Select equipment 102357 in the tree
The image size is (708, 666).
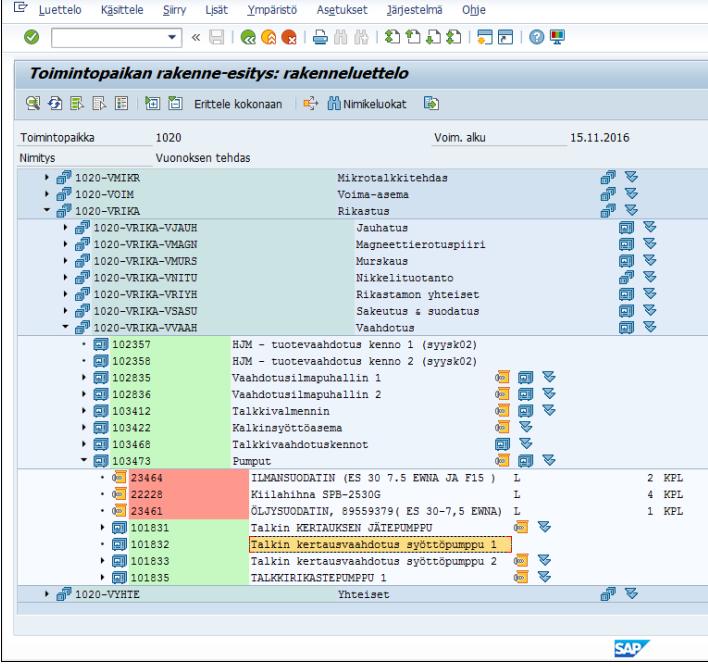click(131, 345)
